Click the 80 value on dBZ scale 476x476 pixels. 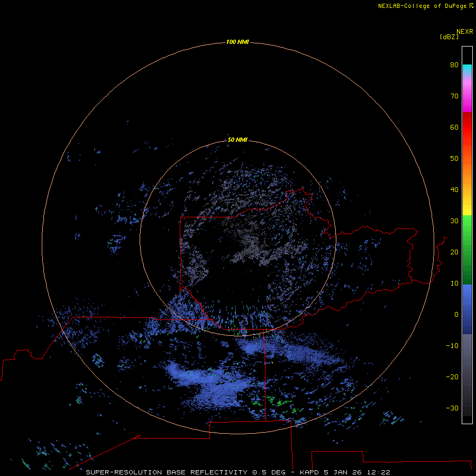(454, 65)
